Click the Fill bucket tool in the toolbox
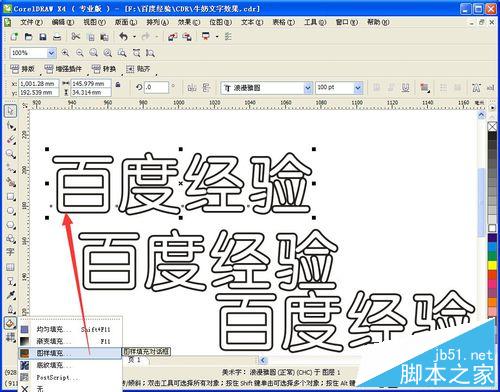This screenshot has height=392, width=500. (11, 323)
